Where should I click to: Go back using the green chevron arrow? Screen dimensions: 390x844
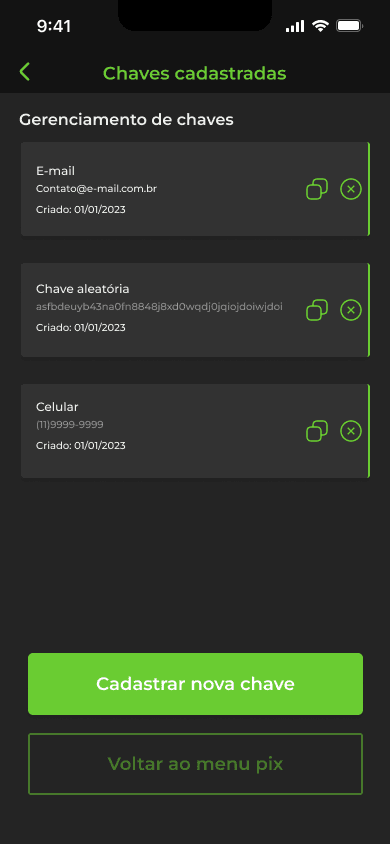click(24, 72)
